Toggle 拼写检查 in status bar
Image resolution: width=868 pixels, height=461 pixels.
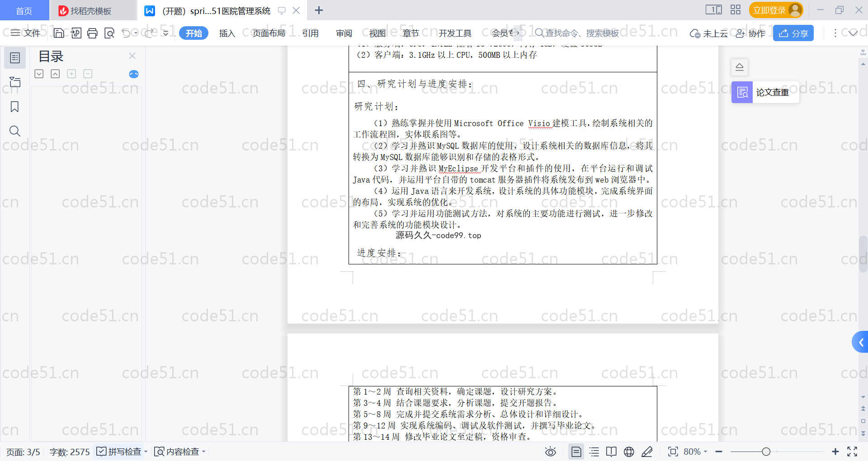pos(119,452)
